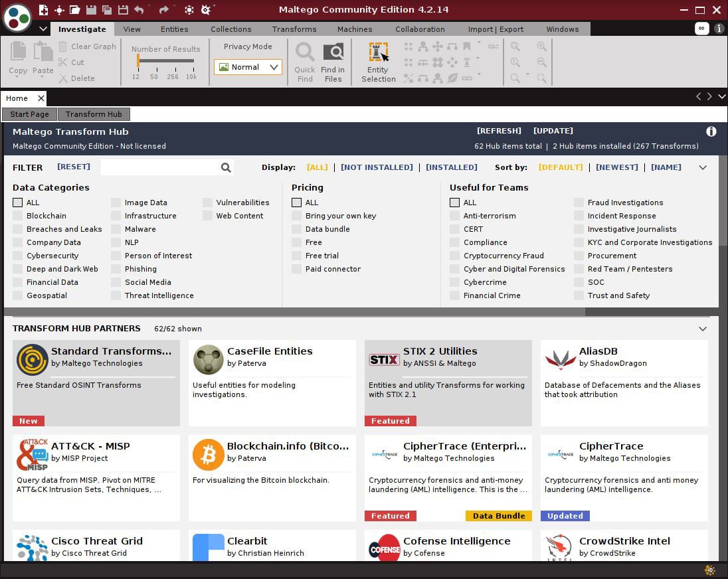Open the Transforms ribbon tab
This screenshot has width=728, height=579.
click(x=294, y=29)
